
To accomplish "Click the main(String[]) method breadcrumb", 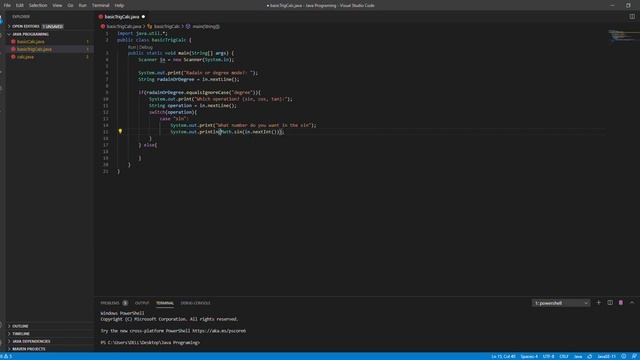I will tap(206, 27).
